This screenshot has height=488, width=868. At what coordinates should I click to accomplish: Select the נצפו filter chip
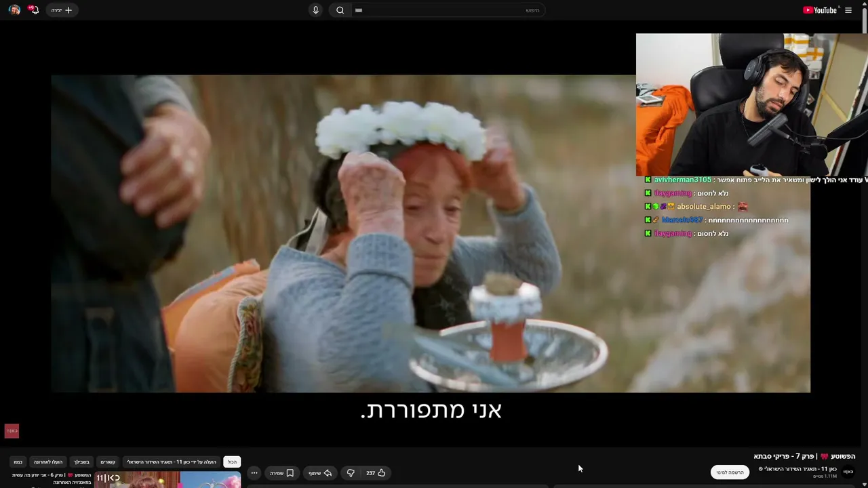click(18, 462)
